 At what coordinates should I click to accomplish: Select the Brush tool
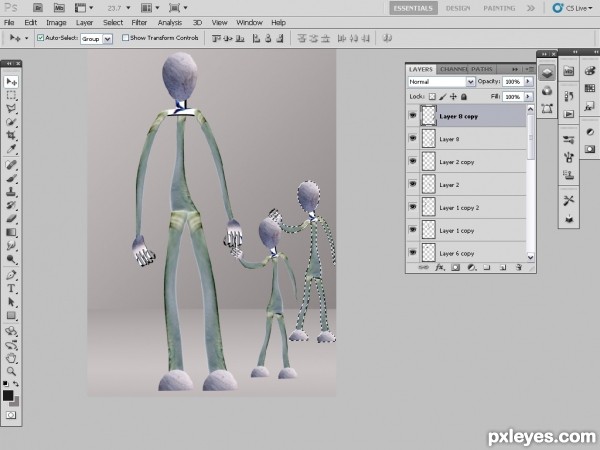tap(11, 178)
